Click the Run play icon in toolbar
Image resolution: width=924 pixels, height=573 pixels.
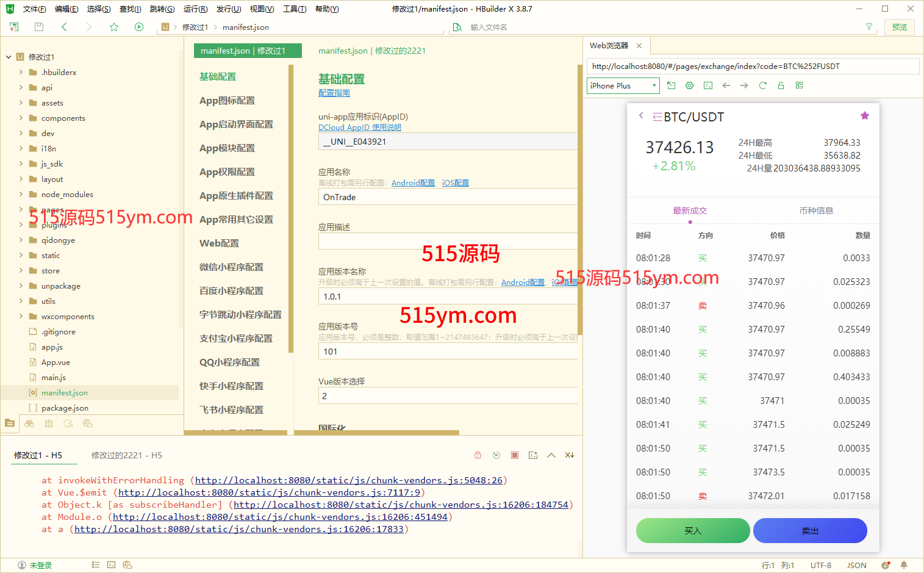coord(139,27)
